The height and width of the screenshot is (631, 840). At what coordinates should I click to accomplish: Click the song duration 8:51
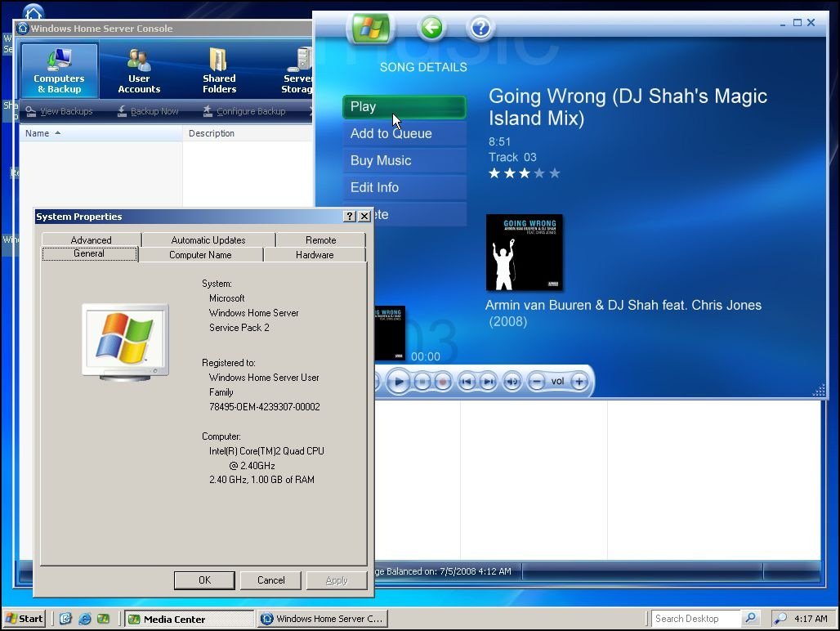point(500,142)
